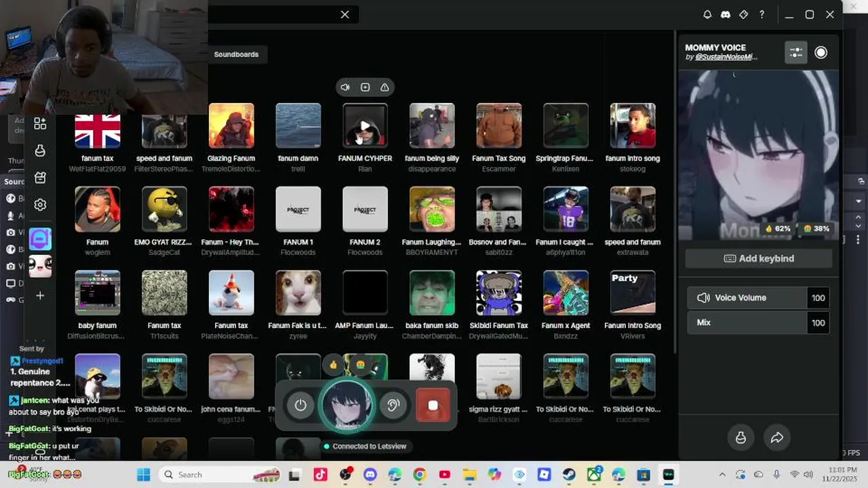Image resolution: width=868 pixels, height=488 pixels.
Task: Click flask icon at bottom of voice panel
Action: coord(741,438)
